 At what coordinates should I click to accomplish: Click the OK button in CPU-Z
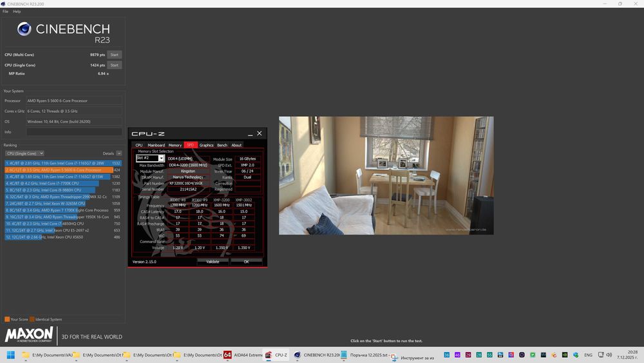coord(246,262)
